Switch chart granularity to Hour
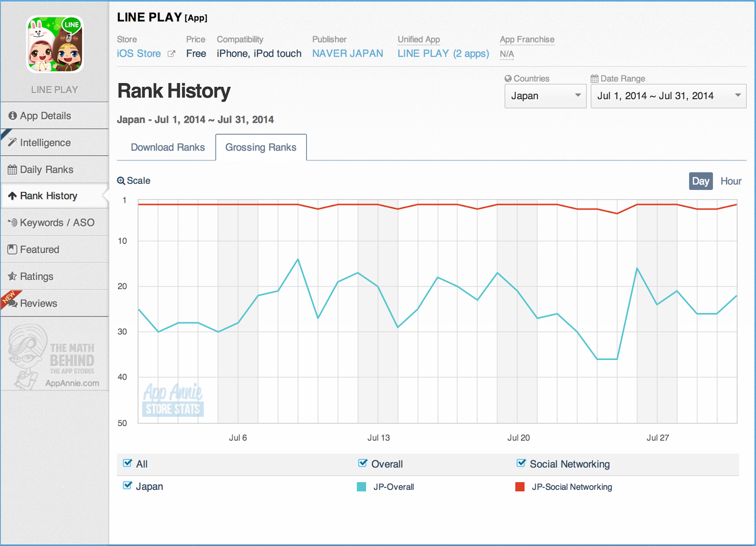756x546 pixels. [730, 181]
